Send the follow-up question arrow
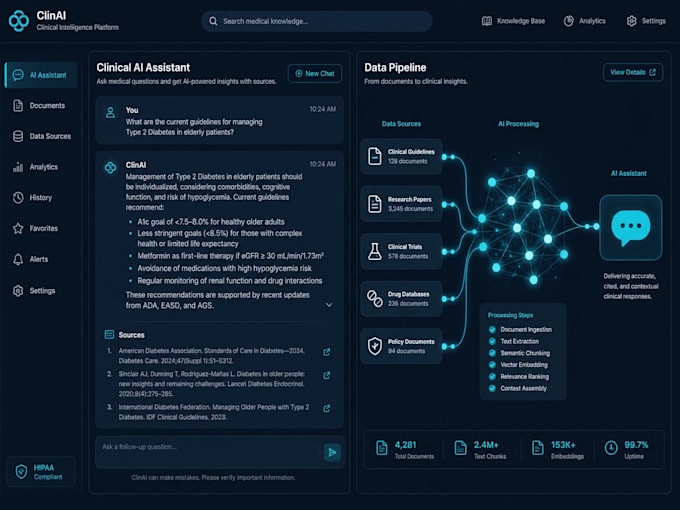Screen dimensions: 680x510 tap(332, 452)
